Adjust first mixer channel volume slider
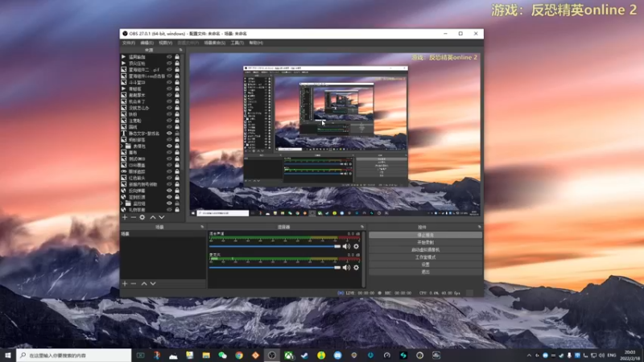This screenshot has width=644, height=362. click(275, 246)
